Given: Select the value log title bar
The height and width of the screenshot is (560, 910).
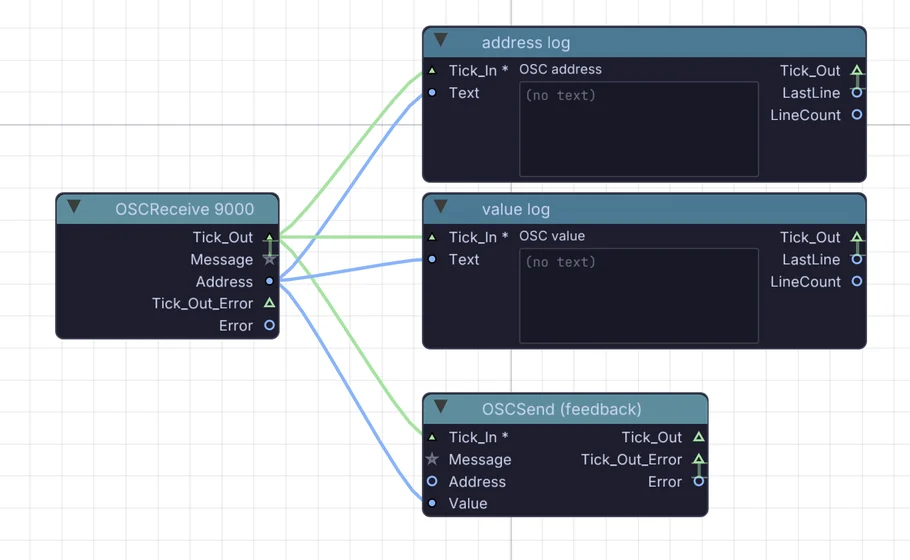Looking at the screenshot, I should coord(644,209).
